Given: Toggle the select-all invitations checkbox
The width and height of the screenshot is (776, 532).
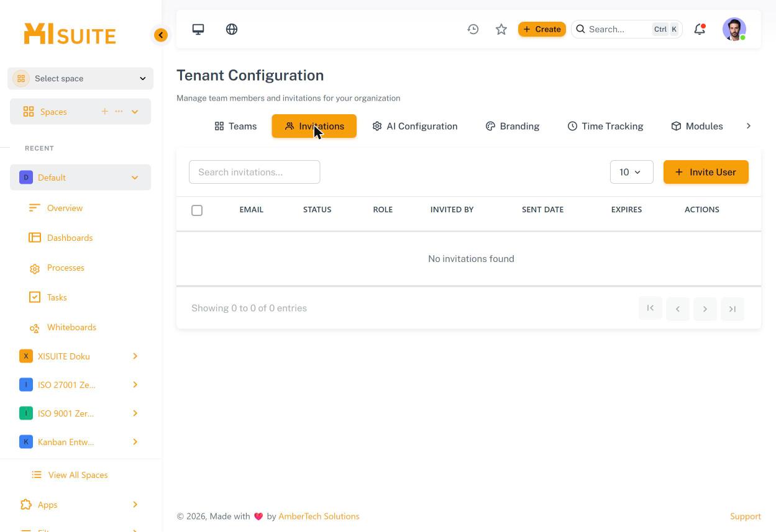Looking at the screenshot, I should [197, 210].
